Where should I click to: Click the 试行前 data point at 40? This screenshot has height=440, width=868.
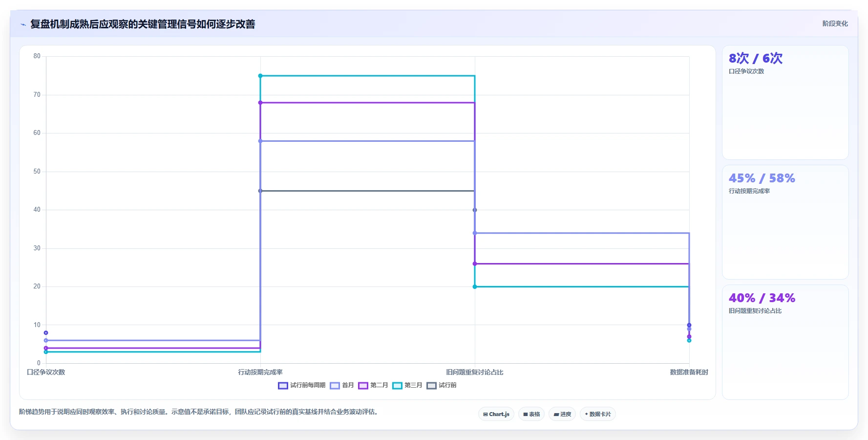475,210
